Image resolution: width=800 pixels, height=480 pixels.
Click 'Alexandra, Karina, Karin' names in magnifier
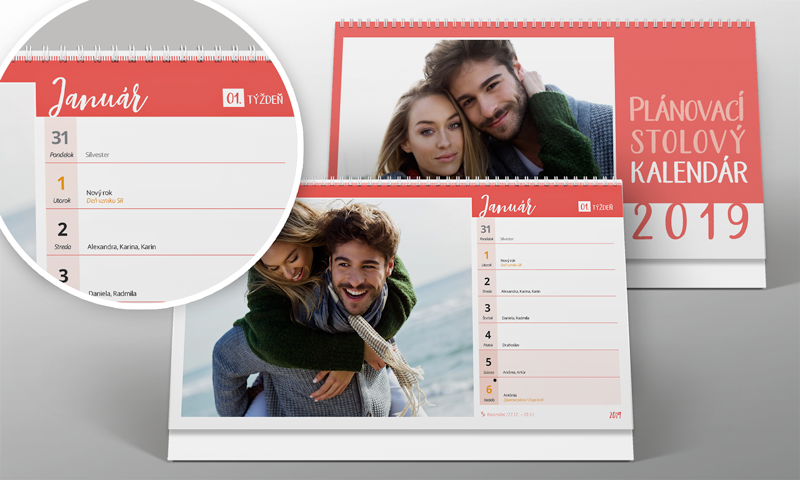pos(122,246)
